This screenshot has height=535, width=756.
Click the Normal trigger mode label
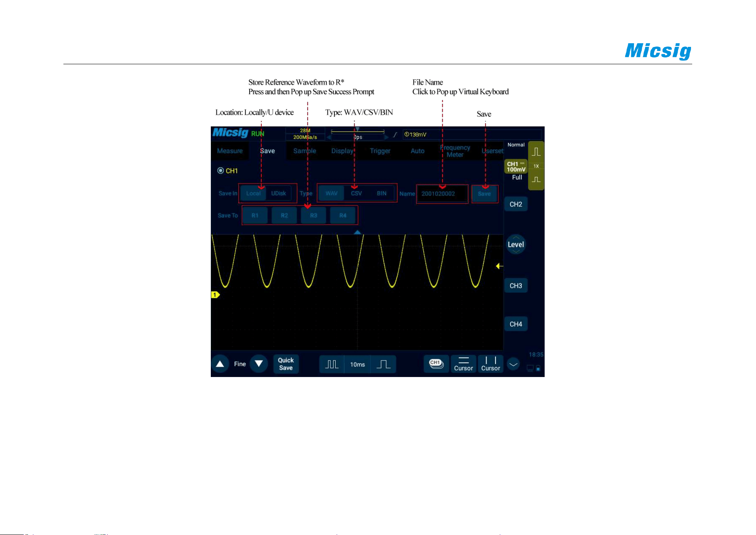point(516,145)
